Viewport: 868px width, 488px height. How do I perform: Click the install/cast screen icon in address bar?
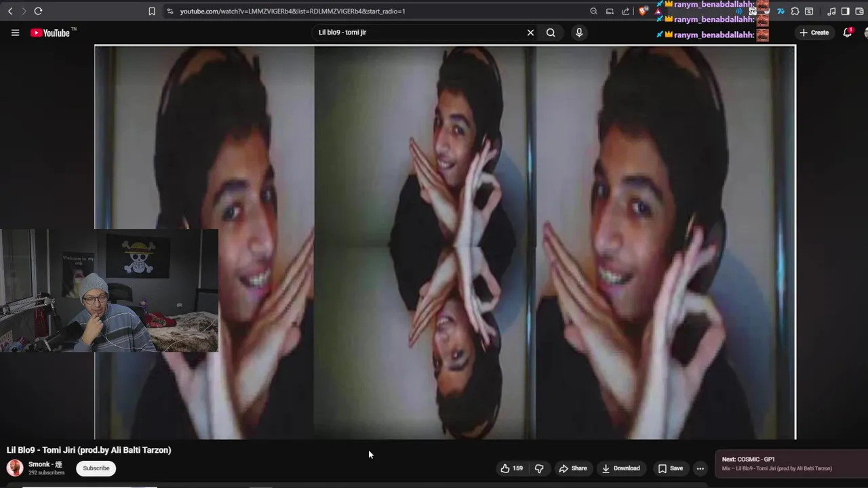coord(610,11)
